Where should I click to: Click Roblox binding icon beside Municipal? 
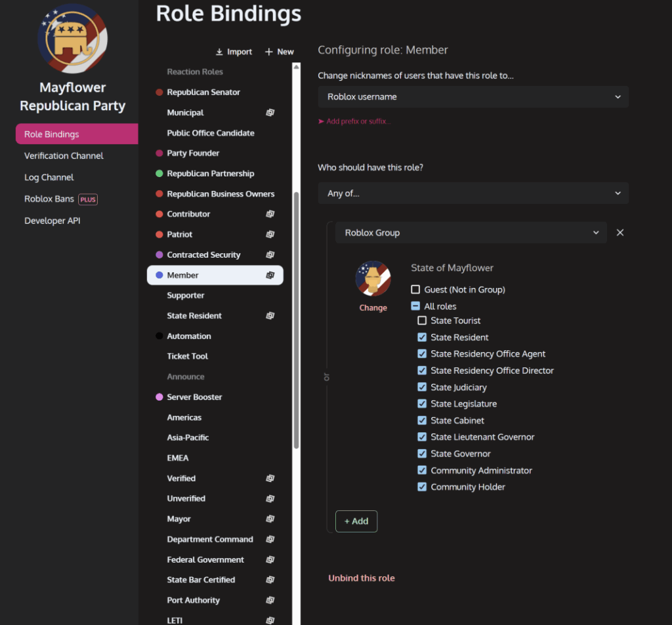(270, 113)
